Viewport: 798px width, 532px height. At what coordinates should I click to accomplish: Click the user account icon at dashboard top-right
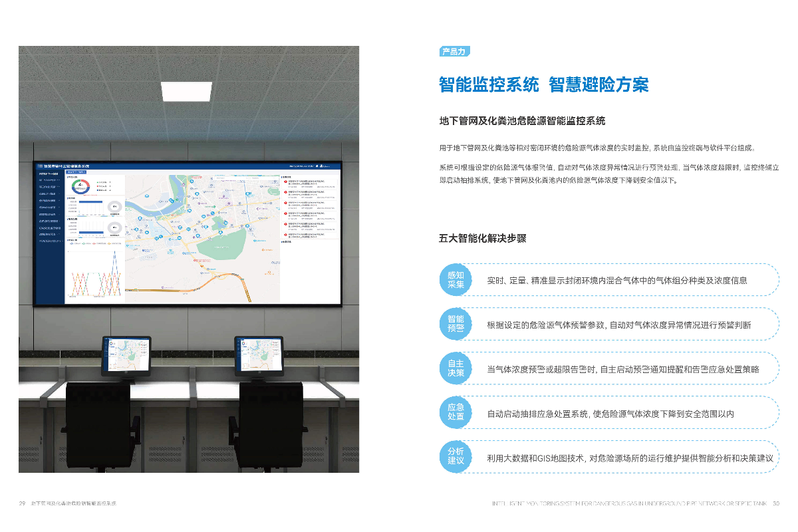click(322, 165)
